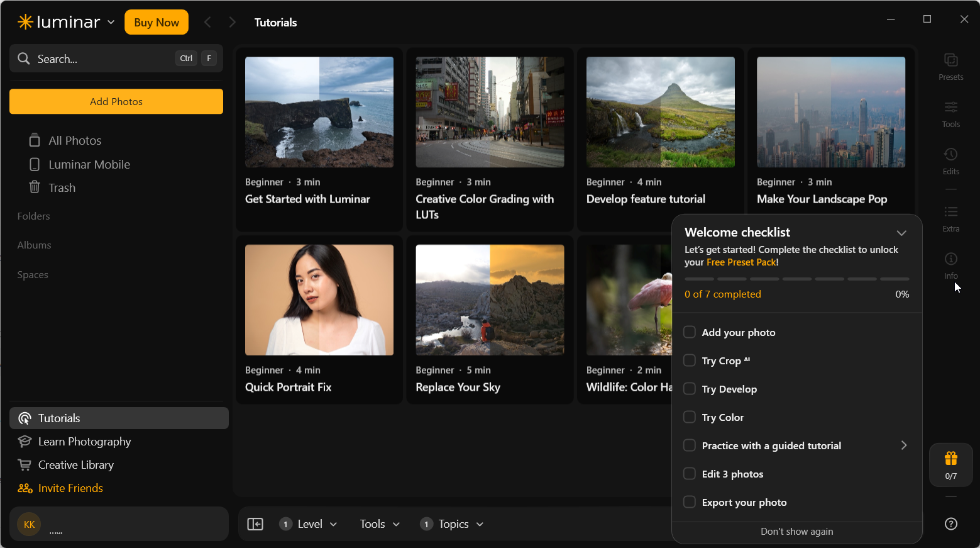Open Creative Library section
Image resolution: width=980 pixels, height=548 pixels.
tap(66, 465)
